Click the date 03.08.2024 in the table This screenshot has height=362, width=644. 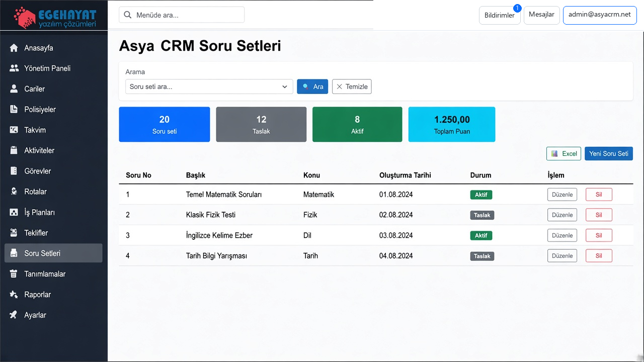pos(396,235)
